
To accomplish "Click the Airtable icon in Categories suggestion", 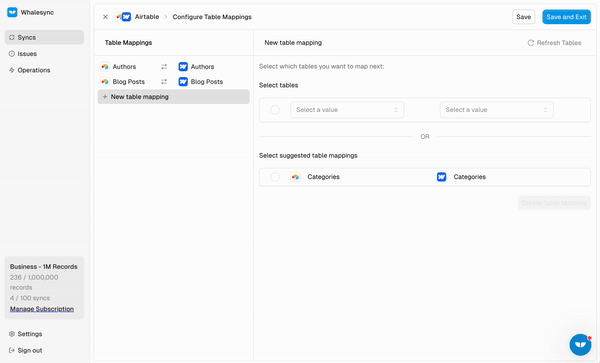I will pos(295,177).
